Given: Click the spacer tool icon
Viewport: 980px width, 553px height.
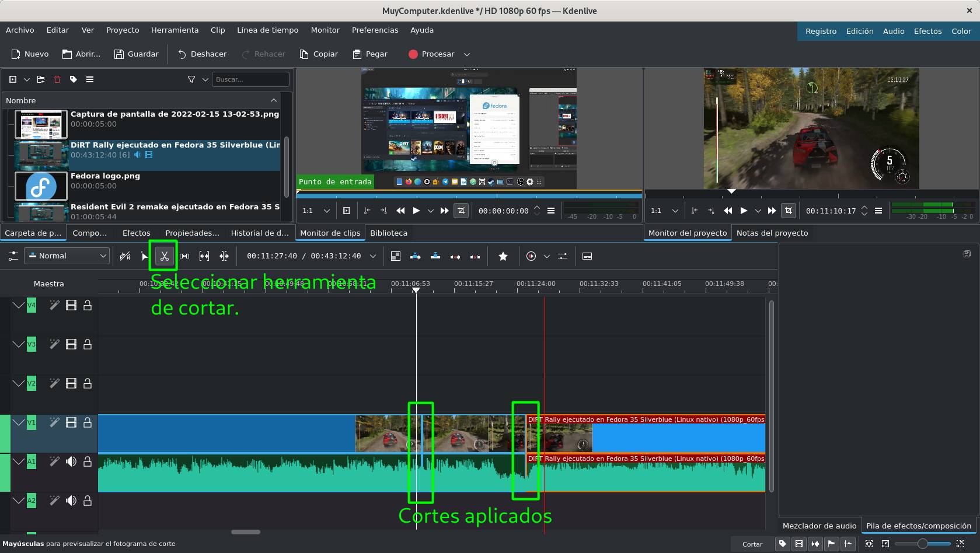Looking at the screenshot, I should [184, 256].
